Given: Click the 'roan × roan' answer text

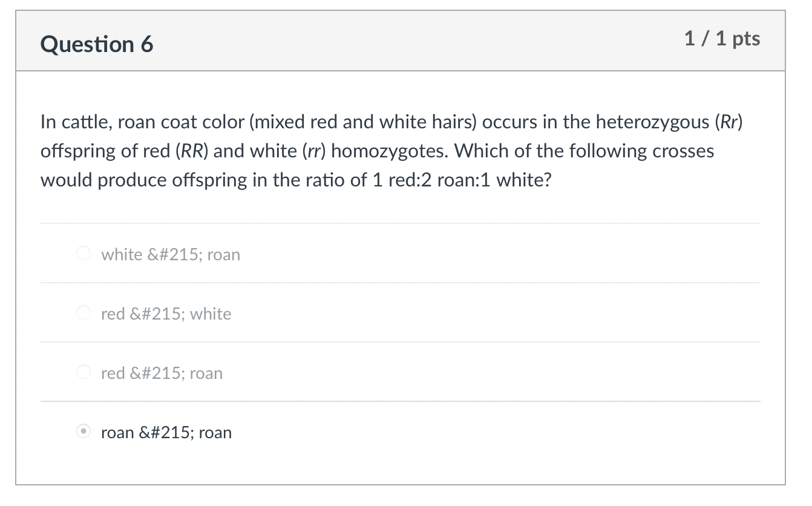Looking at the screenshot, I should [166, 432].
